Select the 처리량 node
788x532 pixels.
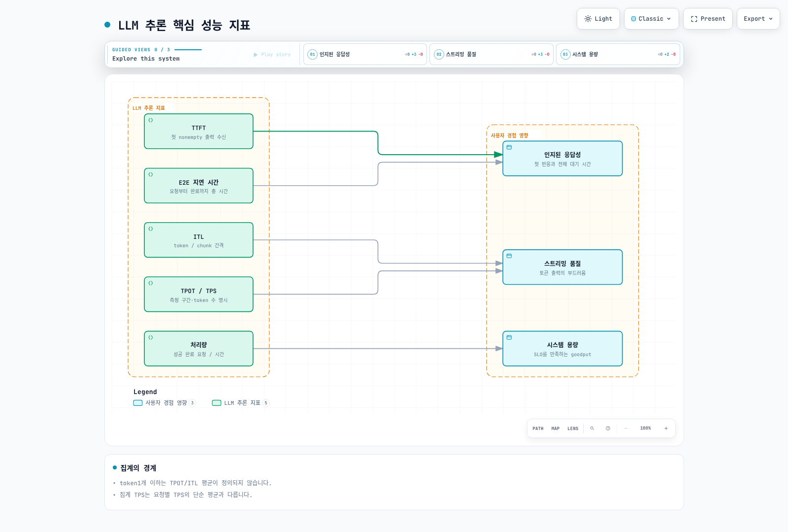pos(198,349)
